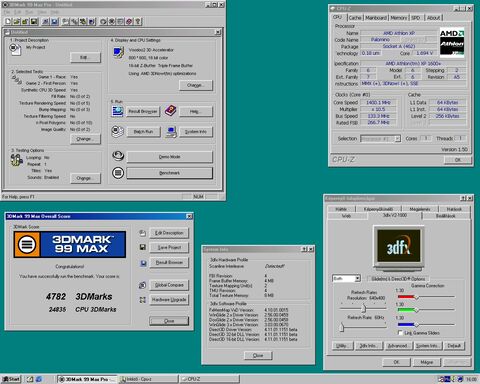The height and width of the screenshot is (384, 480).
Task: Click Global Compare in the score window
Action: (x=169, y=285)
